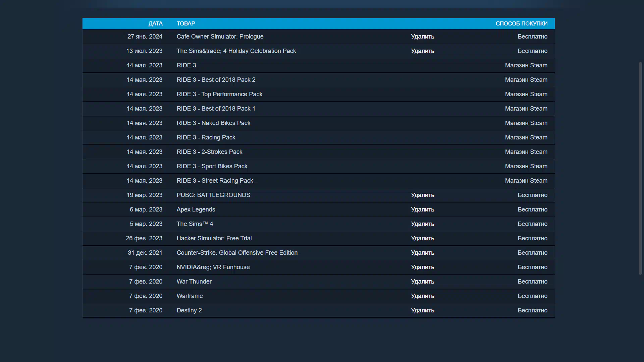Screen dimensions: 644x362
Task: Click Бесплатно in the Destiny 2 row
Action: (533, 310)
